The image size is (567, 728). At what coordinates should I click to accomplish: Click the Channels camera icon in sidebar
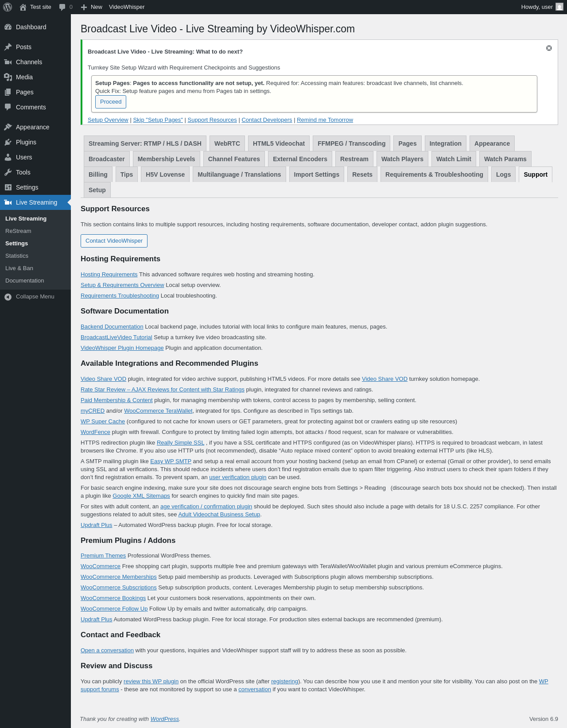(x=8, y=62)
